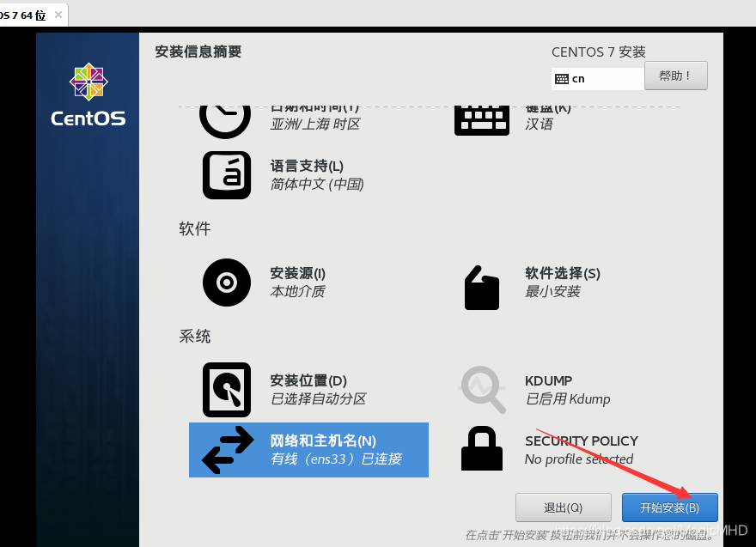Viewport: 756px width, 547px height.
Task: Click the 帮助! help button
Action: tap(676, 76)
